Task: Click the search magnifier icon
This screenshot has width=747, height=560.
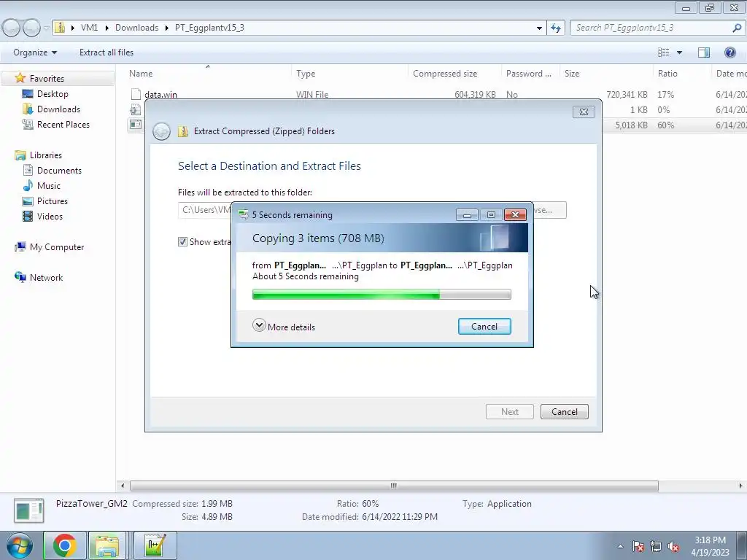Action: tap(737, 28)
